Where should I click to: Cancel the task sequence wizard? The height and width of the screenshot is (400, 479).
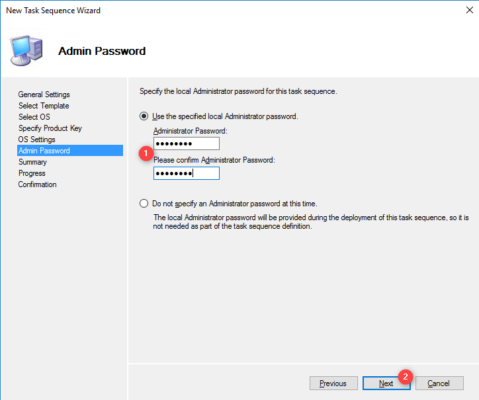(439, 383)
